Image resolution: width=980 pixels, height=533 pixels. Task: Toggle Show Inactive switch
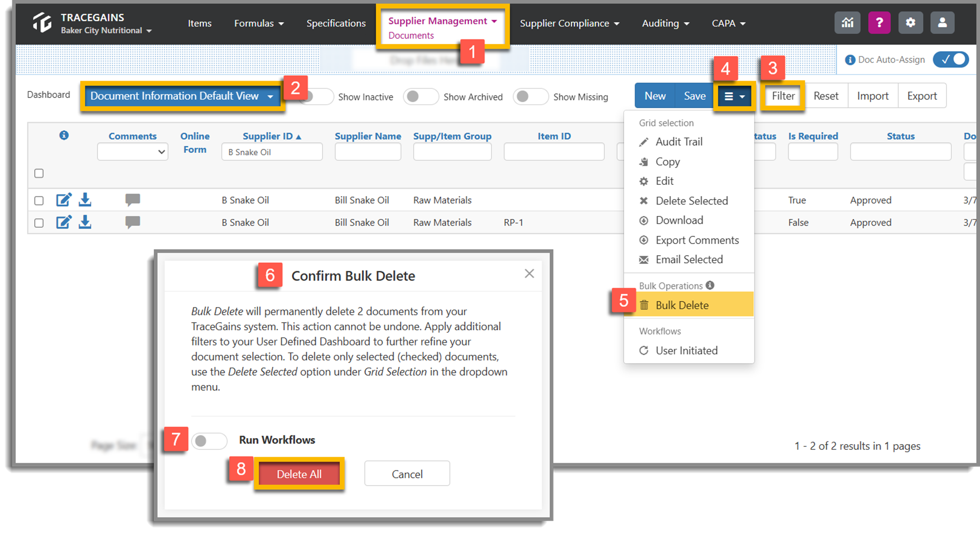pyautogui.click(x=316, y=96)
